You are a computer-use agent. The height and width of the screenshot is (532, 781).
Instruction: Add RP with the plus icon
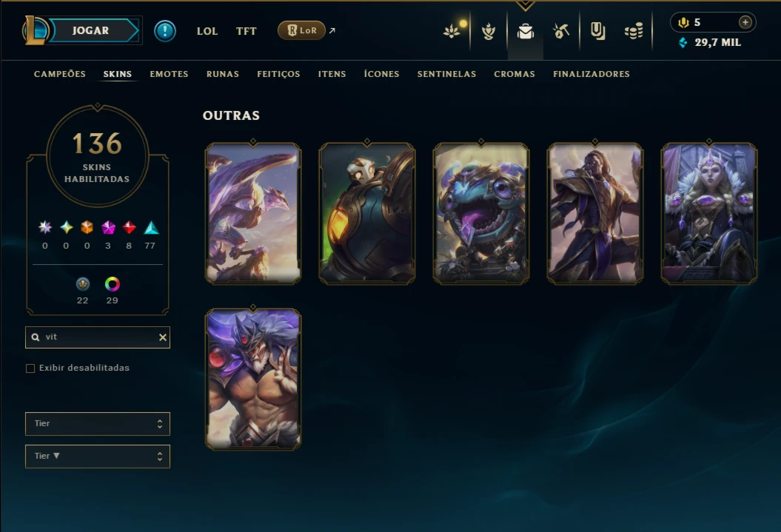[745, 22]
